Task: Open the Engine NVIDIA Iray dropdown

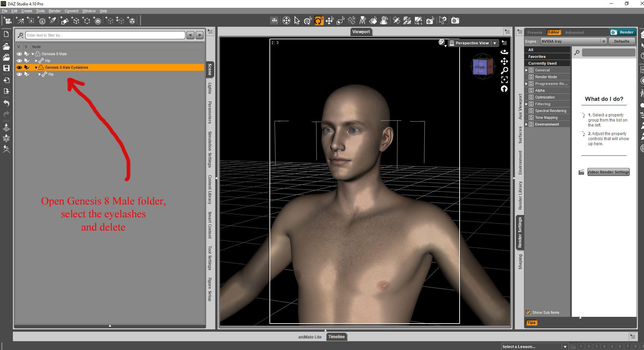Action: click(x=573, y=41)
